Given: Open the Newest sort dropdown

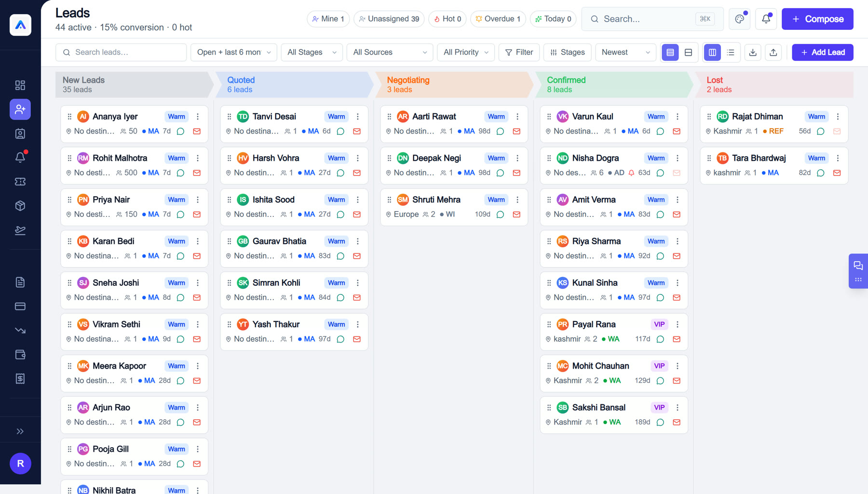Looking at the screenshot, I should (626, 52).
